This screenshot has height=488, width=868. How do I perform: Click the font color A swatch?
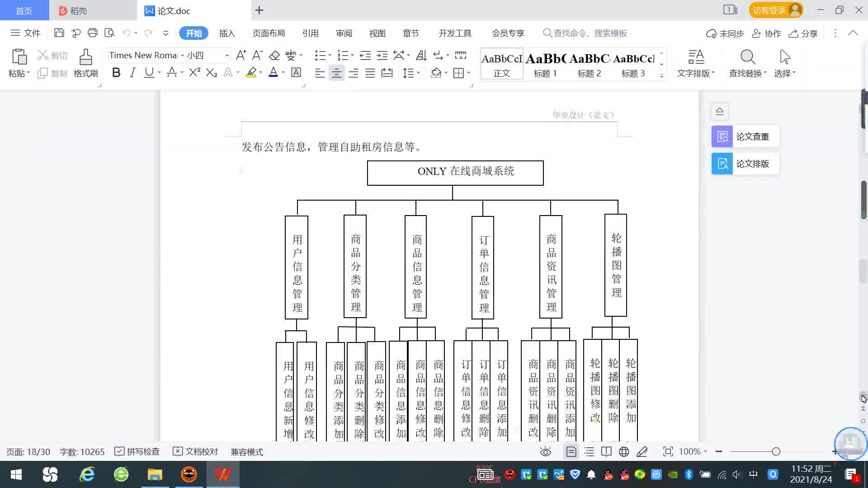click(273, 72)
